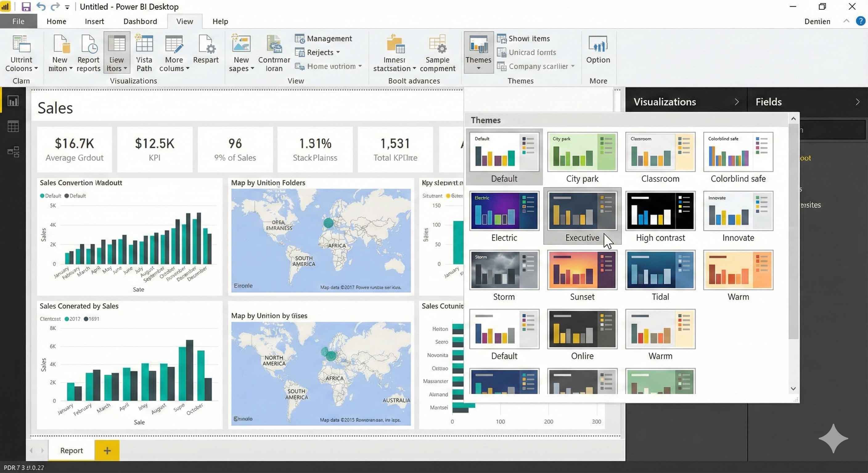Select the Executive theme thumbnail

pyautogui.click(x=582, y=211)
